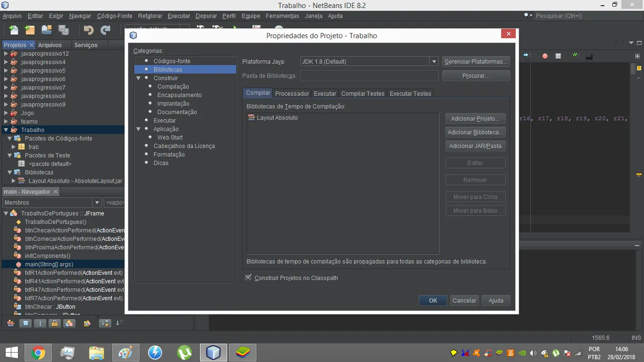This screenshot has width=644, height=362.
Task: Toggle sort by name A-Z icon
Action: coord(105,323)
